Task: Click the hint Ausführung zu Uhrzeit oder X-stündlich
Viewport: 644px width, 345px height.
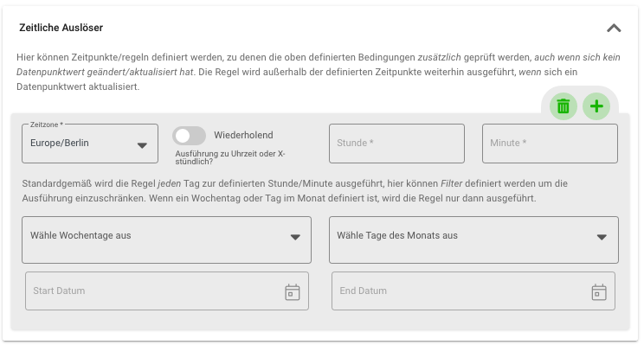Action: pyautogui.click(x=230, y=157)
